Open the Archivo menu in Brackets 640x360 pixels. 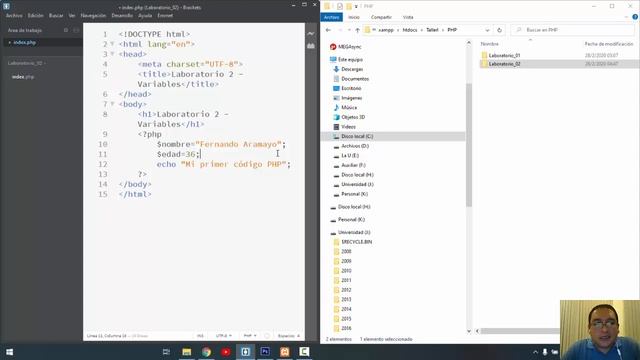[x=14, y=16]
